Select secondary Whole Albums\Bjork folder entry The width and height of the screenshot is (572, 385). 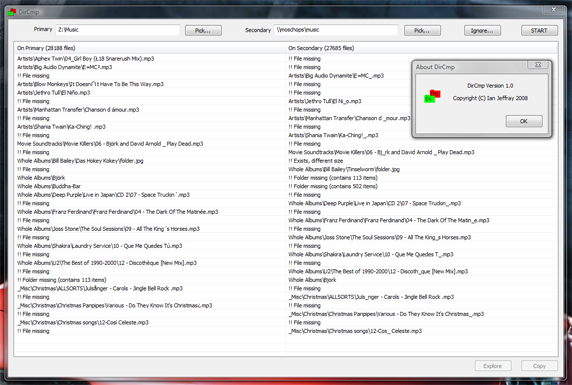point(312,280)
